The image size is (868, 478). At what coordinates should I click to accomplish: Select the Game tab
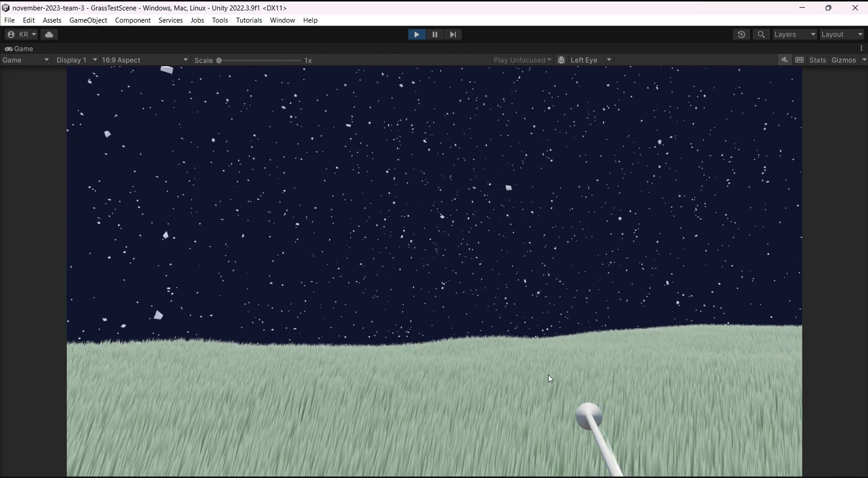(19, 49)
